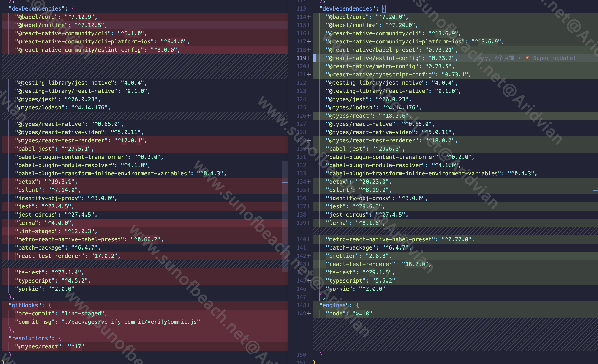Click the line number 136 in the gutter
Screen dimensions: 598x364
coord(301,198)
